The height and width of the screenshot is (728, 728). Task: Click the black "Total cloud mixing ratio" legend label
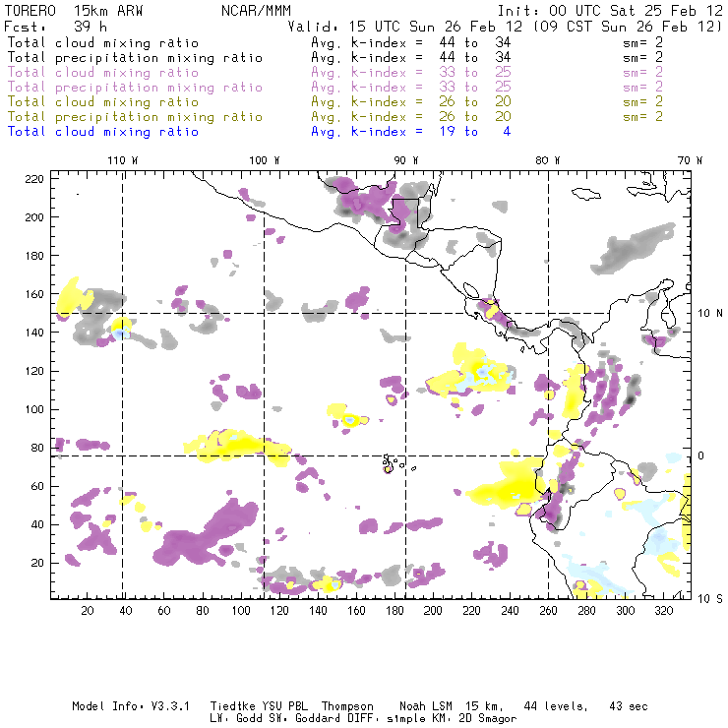(103, 43)
